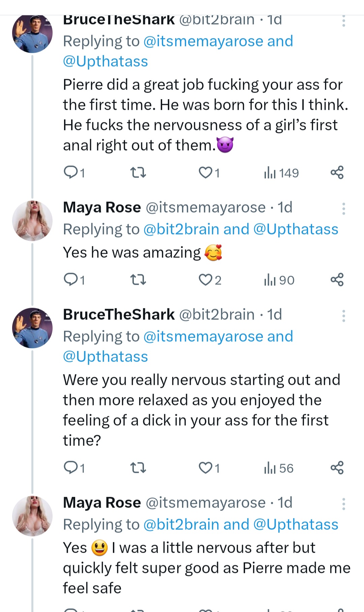Share Maya Rose's "Yes he was amazing" reply
The image size is (364, 612).
pyautogui.click(x=337, y=280)
